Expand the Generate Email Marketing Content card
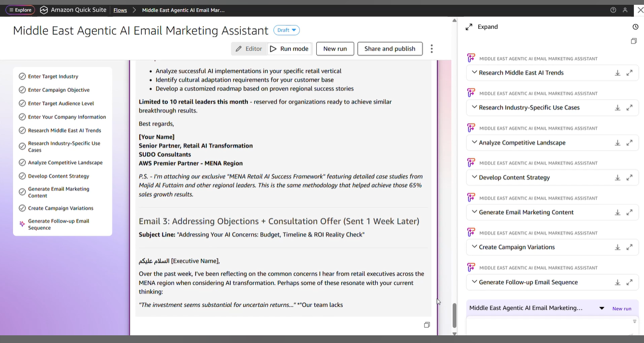Image resolution: width=644 pixels, height=343 pixels. 474,212
